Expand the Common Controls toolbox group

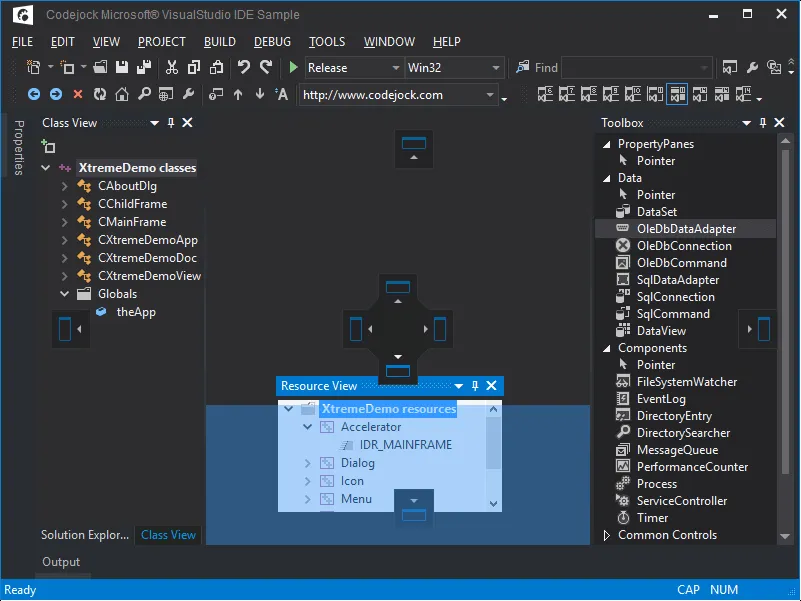[606, 535]
